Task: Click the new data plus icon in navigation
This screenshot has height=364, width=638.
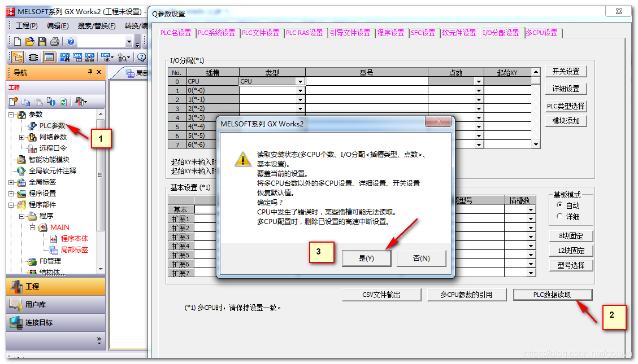Action: [x=14, y=102]
